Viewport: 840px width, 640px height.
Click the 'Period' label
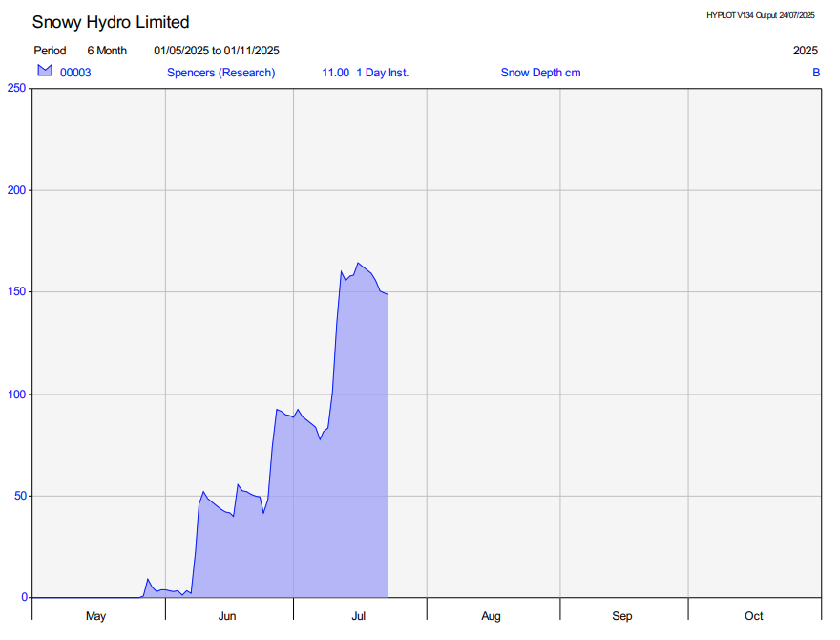tap(50, 51)
